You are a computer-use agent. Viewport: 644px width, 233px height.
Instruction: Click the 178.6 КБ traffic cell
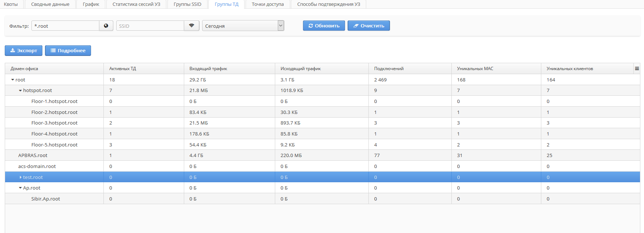[x=199, y=134]
